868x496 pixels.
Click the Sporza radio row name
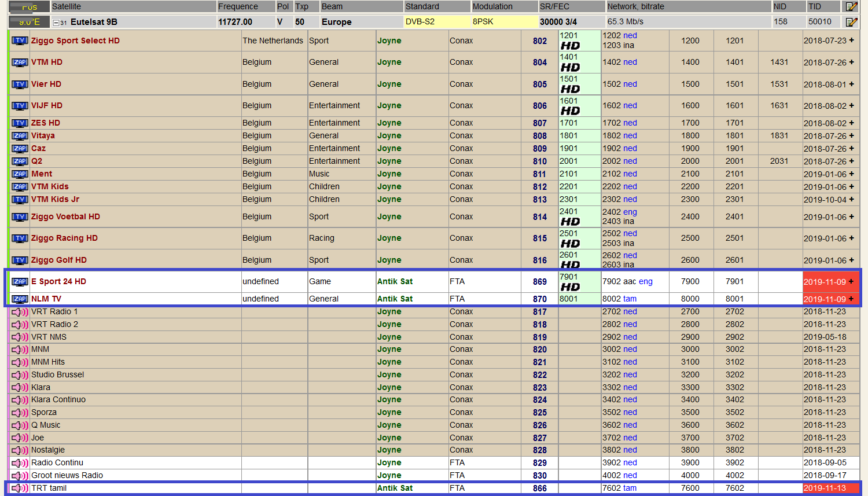(44, 412)
